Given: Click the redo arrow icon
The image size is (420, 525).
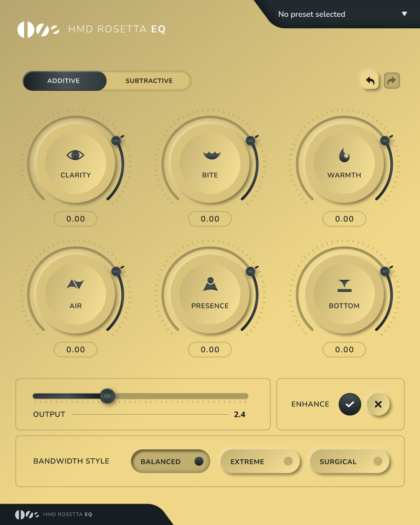Looking at the screenshot, I should [x=392, y=80].
